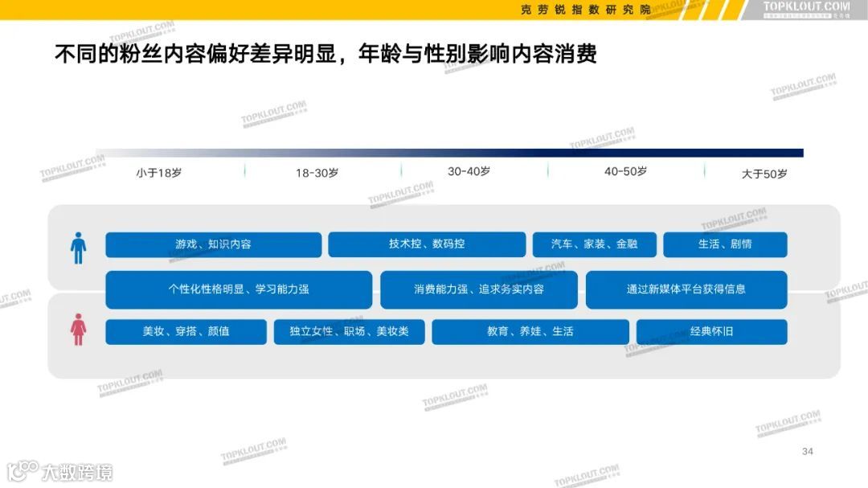
Task: Click the 30-40岁 age label
Action: pyautogui.click(x=469, y=171)
